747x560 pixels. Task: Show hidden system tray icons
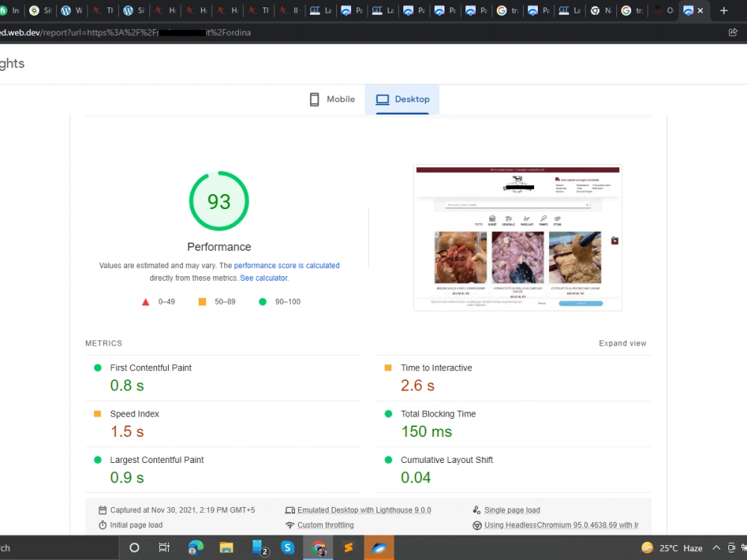[x=716, y=547]
